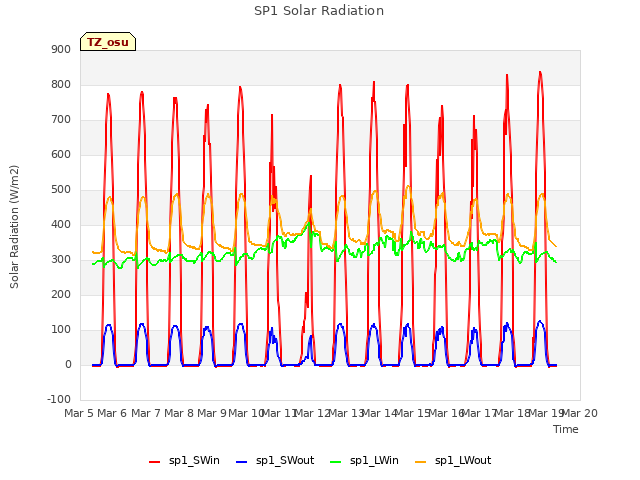Click the 600 y-axis tick label
The height and width of the screenshot is (480, 640).
pos(61,154)
